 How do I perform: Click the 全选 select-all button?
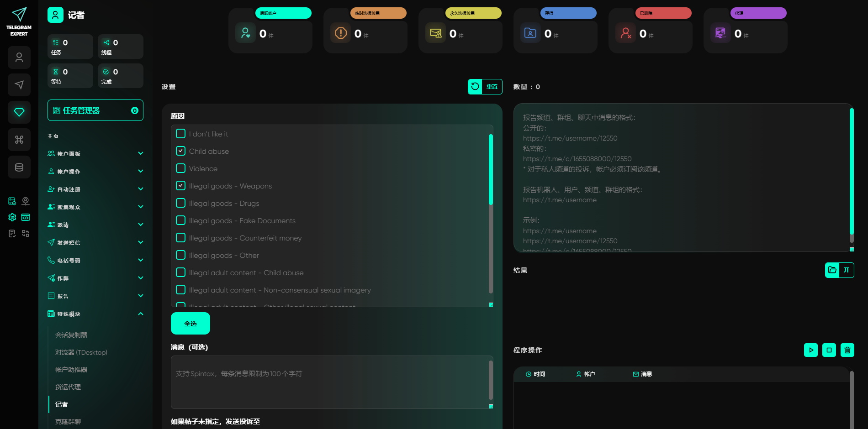tap(191, 324)
